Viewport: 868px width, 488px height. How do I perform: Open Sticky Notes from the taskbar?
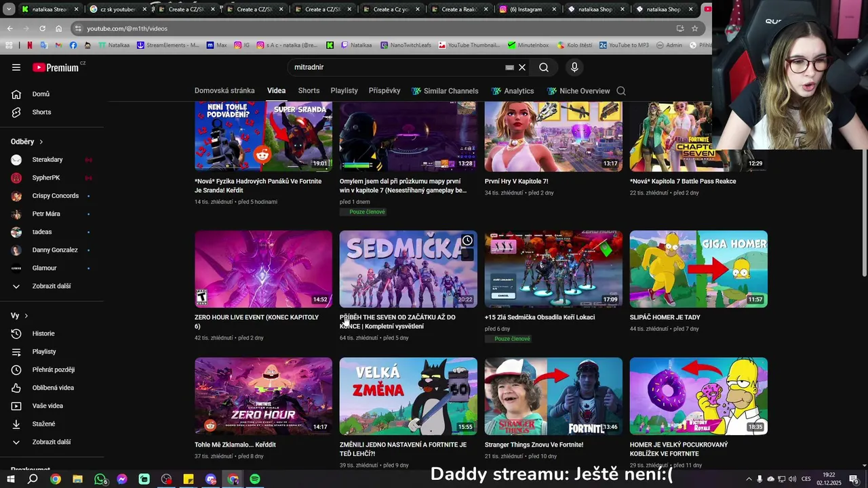189,479
